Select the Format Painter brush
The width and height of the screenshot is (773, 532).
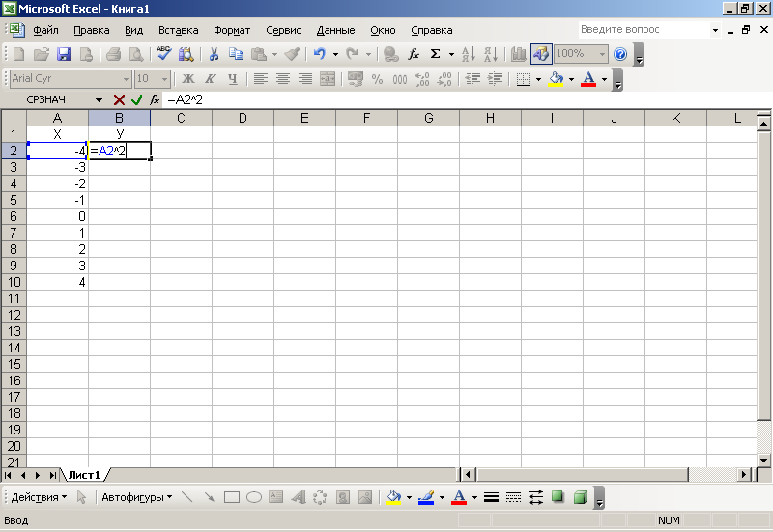[292, 54]
